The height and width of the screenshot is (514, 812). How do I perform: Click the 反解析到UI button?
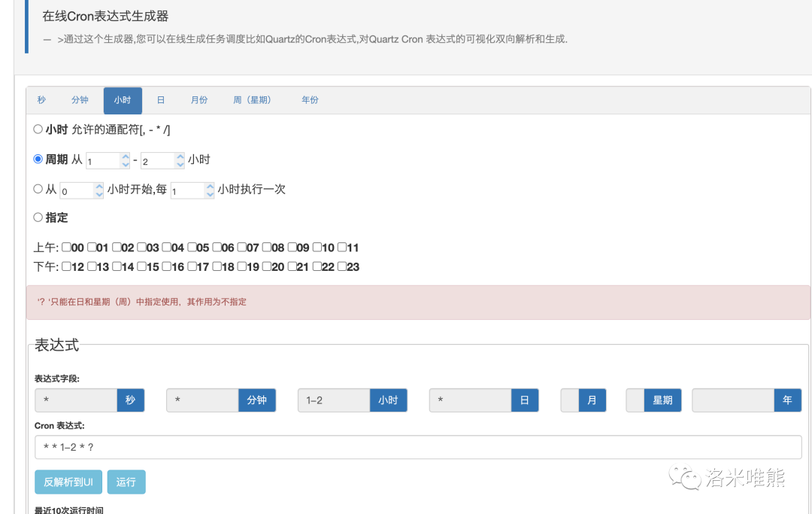[x=68, y=482]
